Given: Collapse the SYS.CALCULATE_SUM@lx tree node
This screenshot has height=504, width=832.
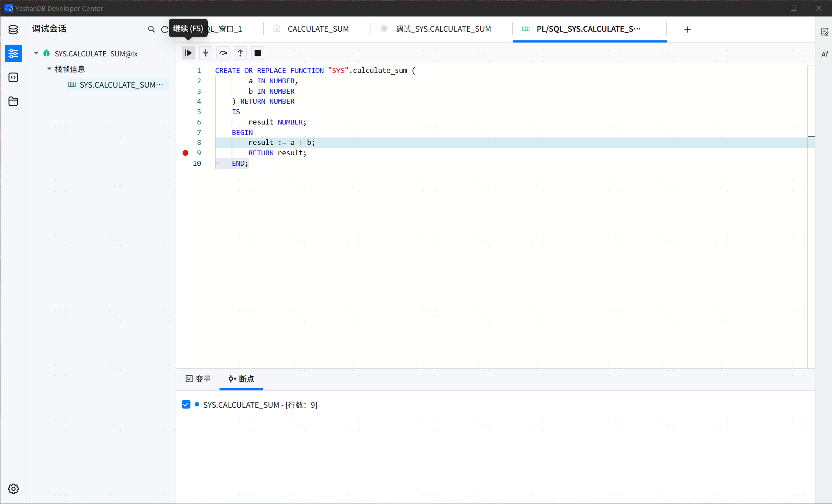Looking at the screenshot, I should pyautogui.click(x=36, y=53).
